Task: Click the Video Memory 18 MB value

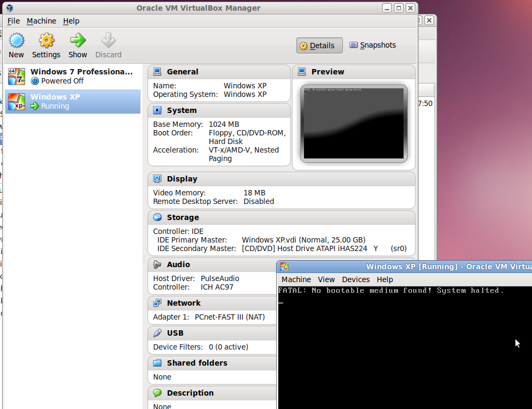Action: pos(254,193)
